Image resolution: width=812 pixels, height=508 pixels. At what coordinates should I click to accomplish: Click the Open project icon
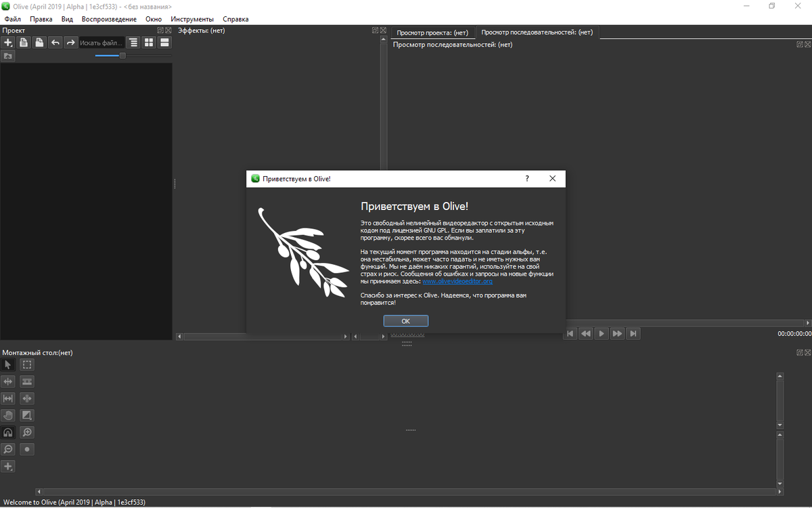click(24, 43)
